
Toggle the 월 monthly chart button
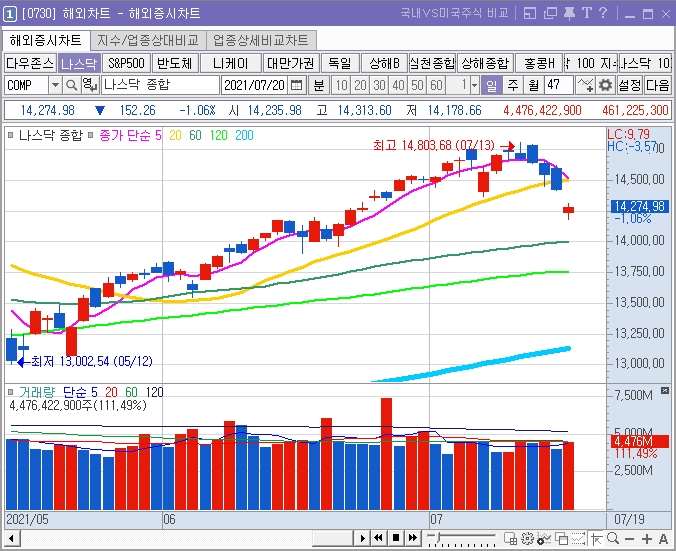tap(533, 85)
